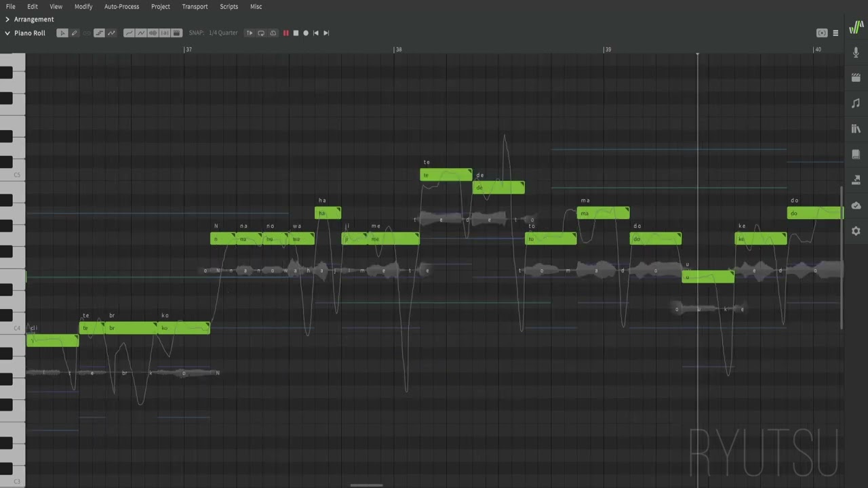Image resolution: width=868 pixels, height=488 pixels.
Task: Toggle pitch deviation zigzag display
Action: click(141, 33)
